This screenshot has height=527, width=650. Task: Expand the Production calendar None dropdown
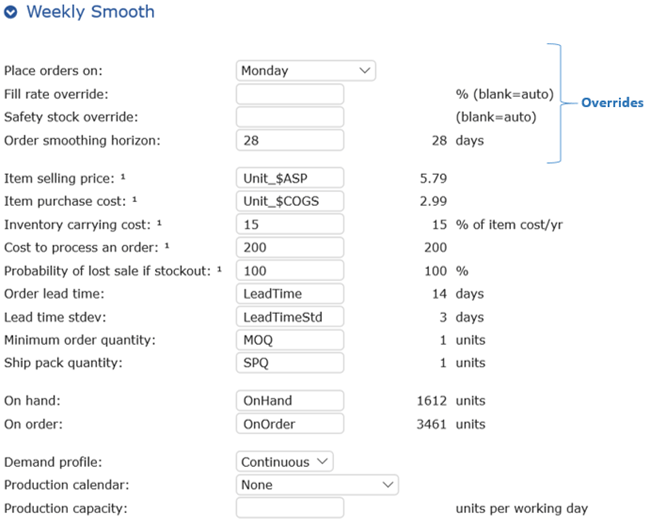(317, 485)
